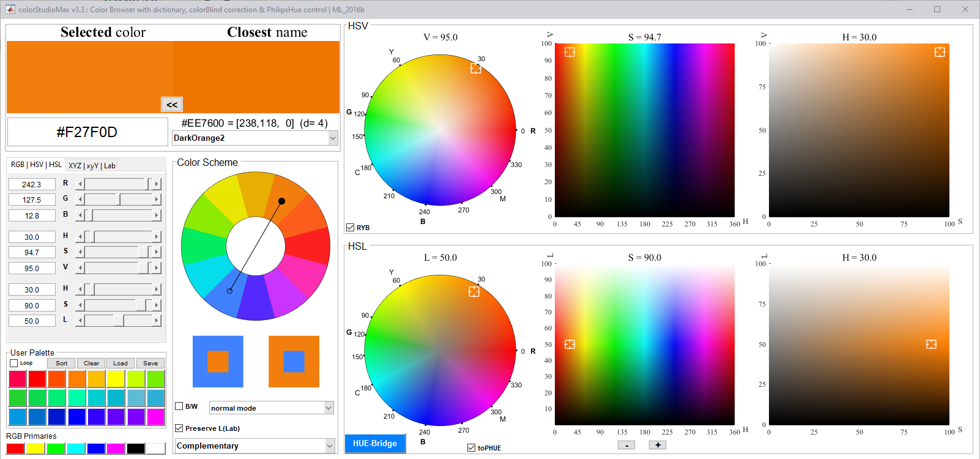Click the orange-on-blue color preview square
Viewport: 980px width, 459px height.
coord(218,361)
